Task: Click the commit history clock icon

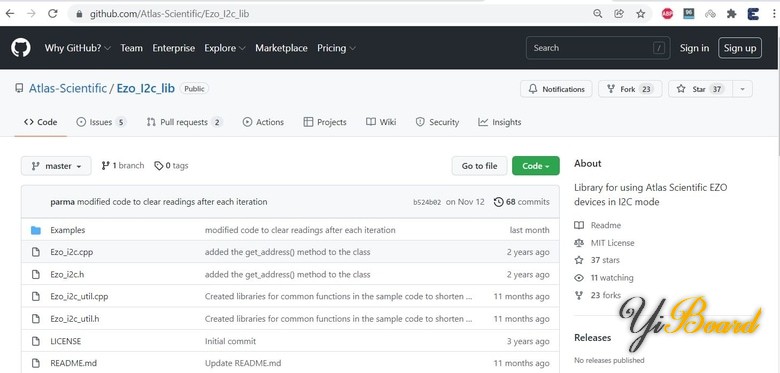Action: coord(498,202)
